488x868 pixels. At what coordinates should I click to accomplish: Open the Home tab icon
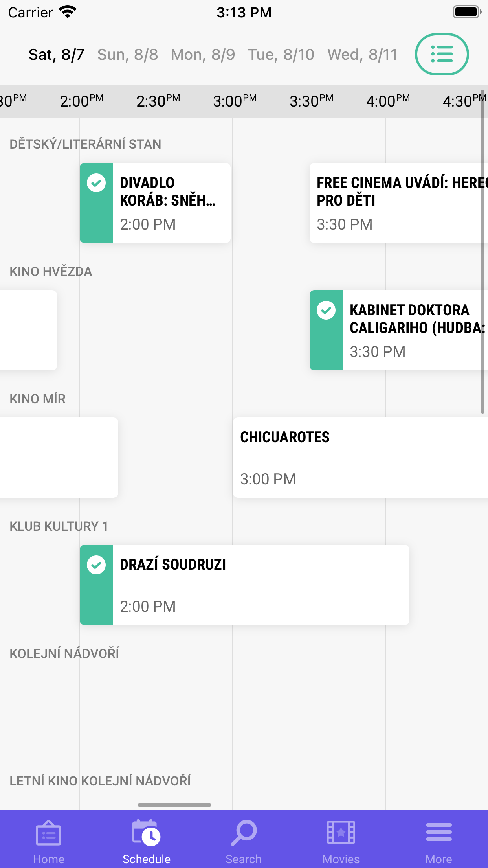48,833
